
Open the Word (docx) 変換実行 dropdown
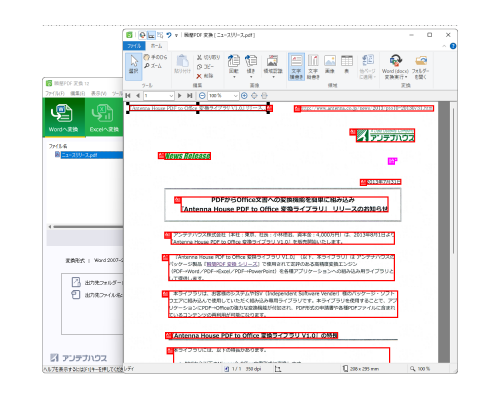click(x=395, y=67)
